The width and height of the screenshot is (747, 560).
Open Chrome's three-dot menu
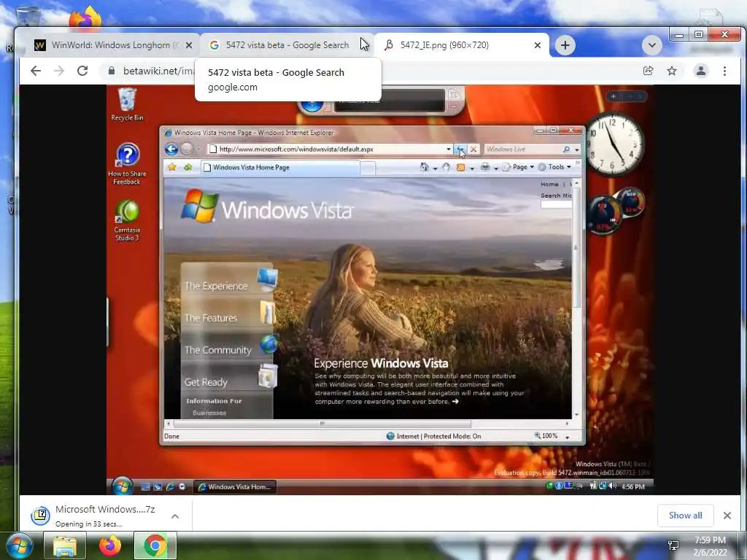pyautogui.click(x=724, y=71)
